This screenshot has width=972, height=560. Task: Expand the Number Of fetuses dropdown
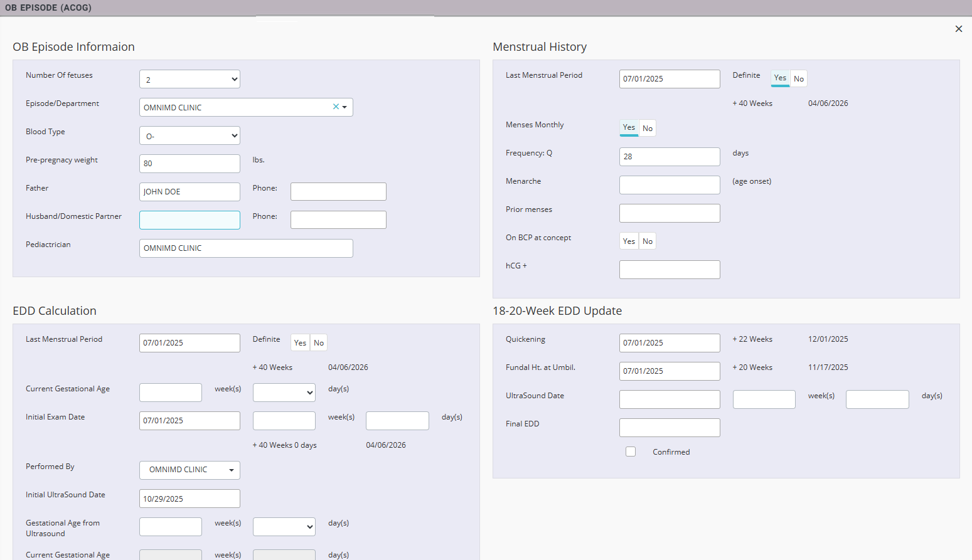(x=190, y=79)
